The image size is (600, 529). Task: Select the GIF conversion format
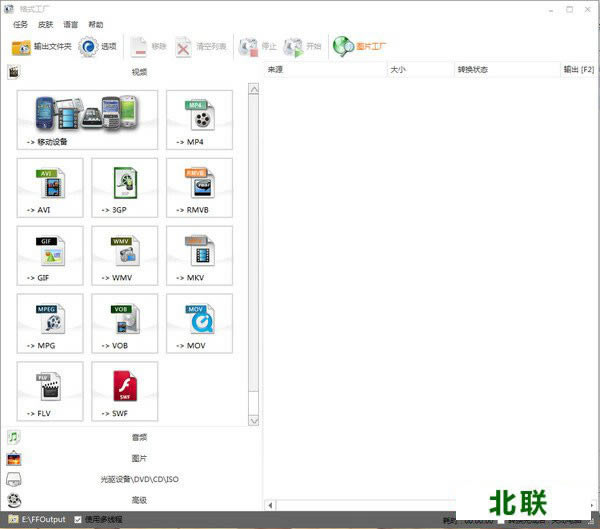click(50, 255)
